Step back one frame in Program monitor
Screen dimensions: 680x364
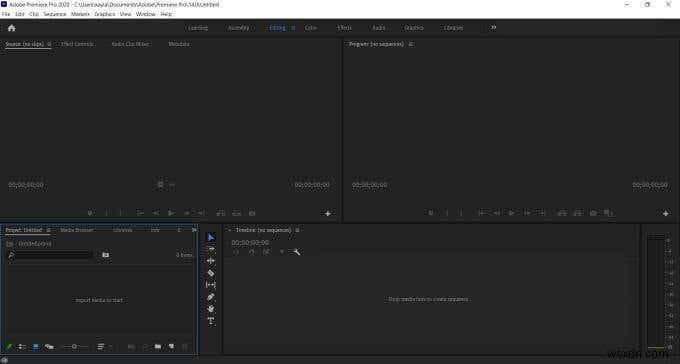[497, 213]
